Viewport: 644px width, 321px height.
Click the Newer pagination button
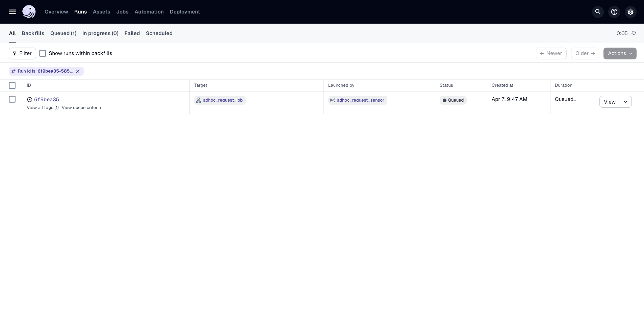coord(551,53)
